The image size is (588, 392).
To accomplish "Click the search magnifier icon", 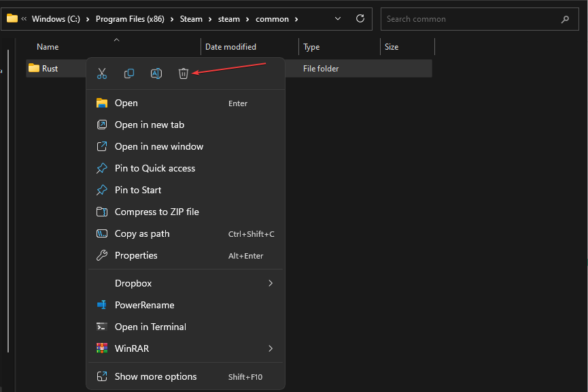I will coord(565,19).
